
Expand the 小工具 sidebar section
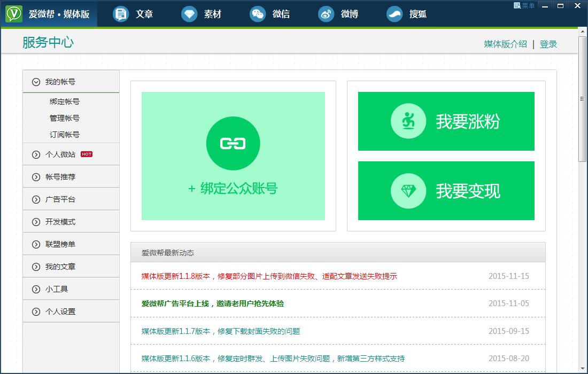(36, 289)
